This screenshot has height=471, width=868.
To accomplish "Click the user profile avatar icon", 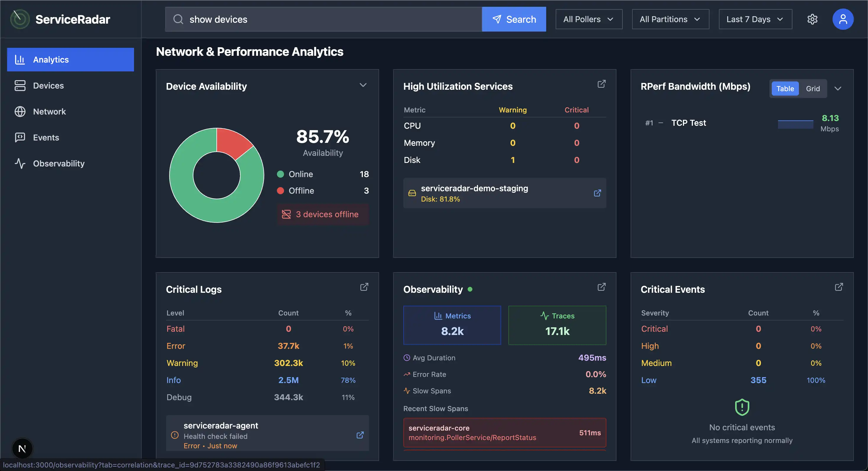I will (843, 19).
